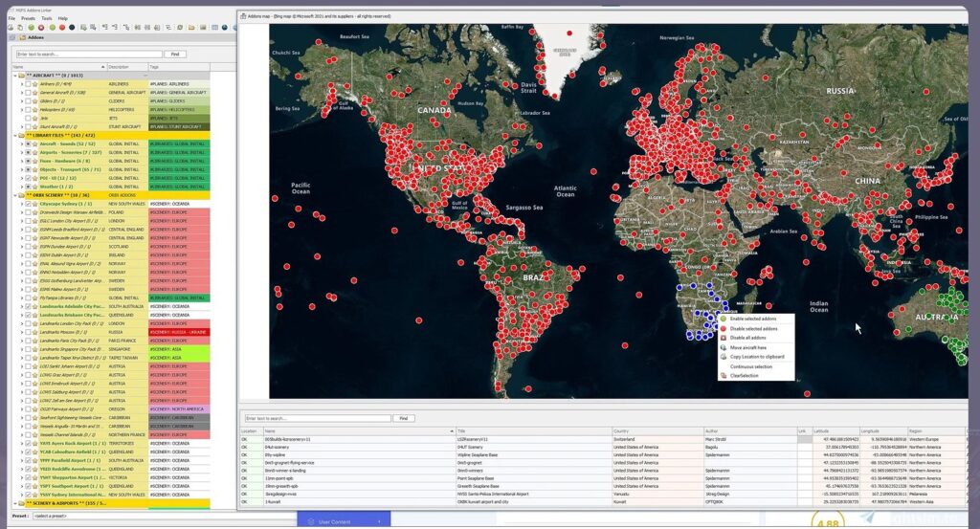Click Find button in Addons panel
The image size is (980, 529).
175,55
